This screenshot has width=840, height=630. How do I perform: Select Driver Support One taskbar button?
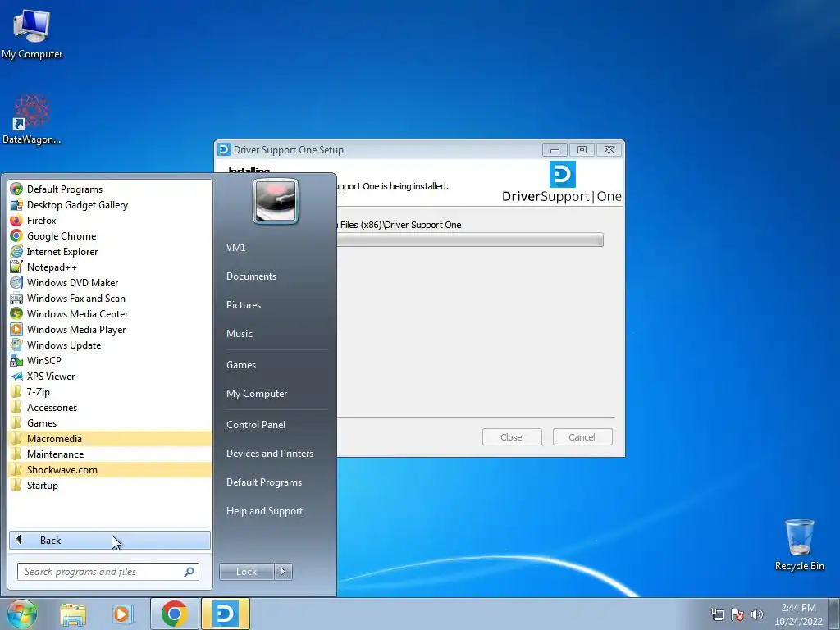226,614
